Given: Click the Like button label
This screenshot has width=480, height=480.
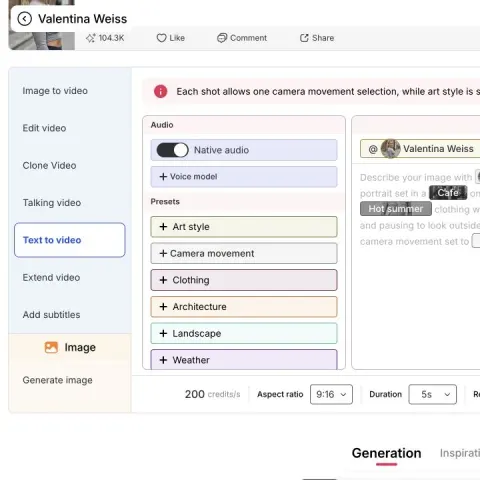Looking at the screenshot, I should click(x=177, y=38).
